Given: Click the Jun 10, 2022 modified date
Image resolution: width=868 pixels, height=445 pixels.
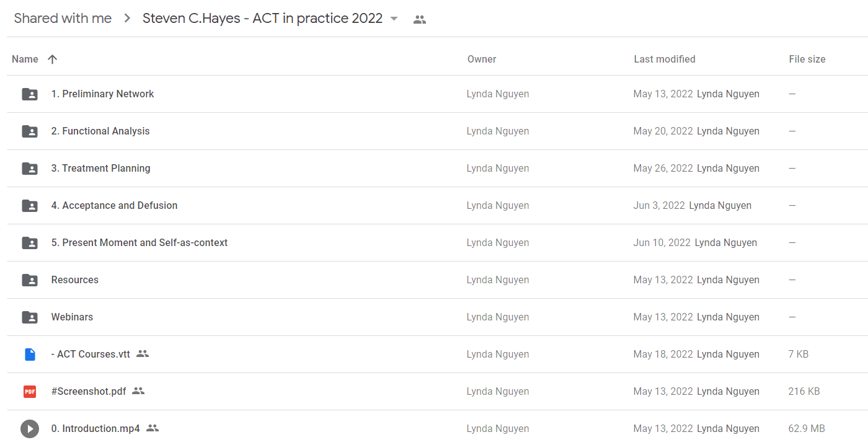Looking at the screenshot, I should coord(662,243).
